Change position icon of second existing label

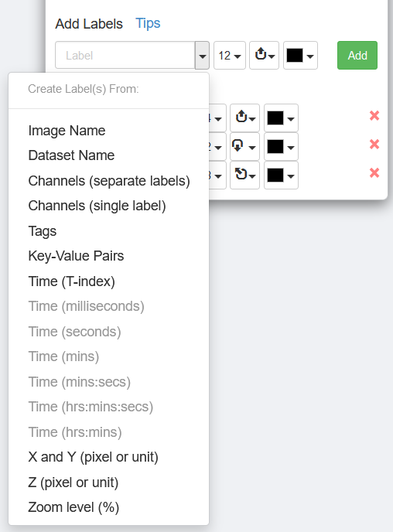pyautogui.click(x=244, y=147)
